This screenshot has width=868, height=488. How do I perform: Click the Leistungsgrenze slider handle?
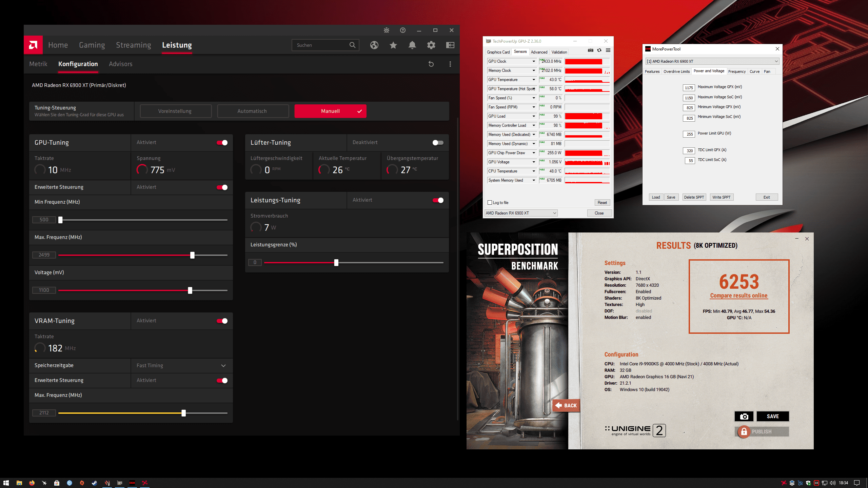click(336, 263)
